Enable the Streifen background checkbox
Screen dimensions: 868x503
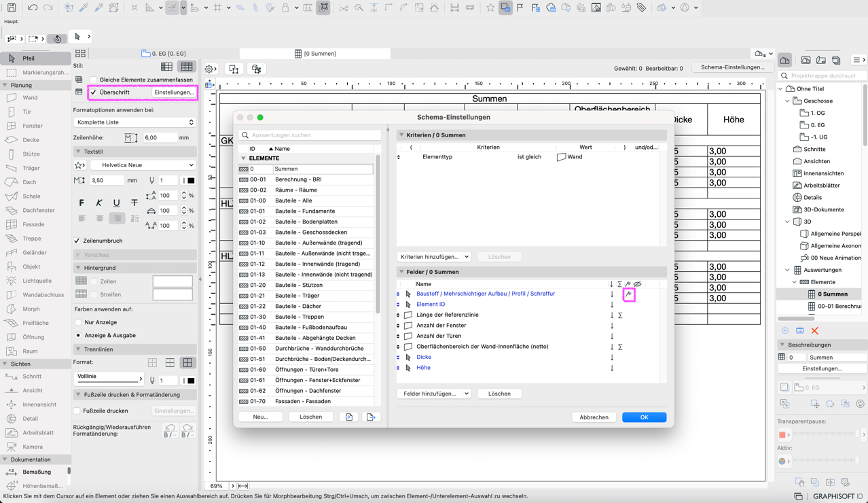94,294
